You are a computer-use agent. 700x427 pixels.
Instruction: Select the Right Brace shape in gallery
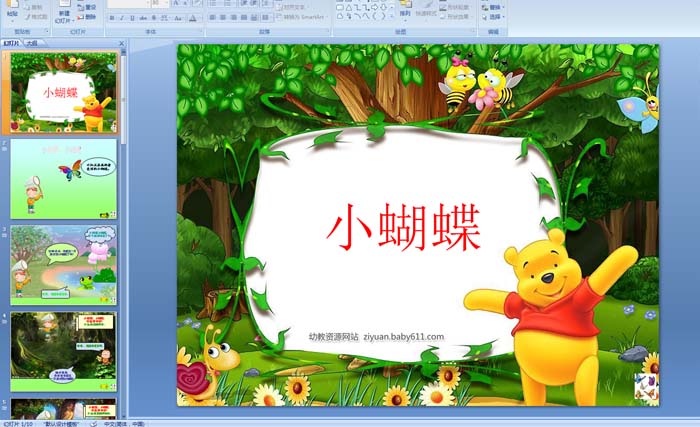(383, 16)
